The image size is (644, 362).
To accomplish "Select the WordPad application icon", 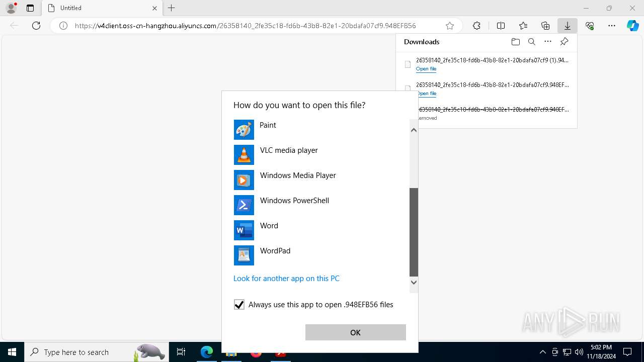I will tap(244, 255).
